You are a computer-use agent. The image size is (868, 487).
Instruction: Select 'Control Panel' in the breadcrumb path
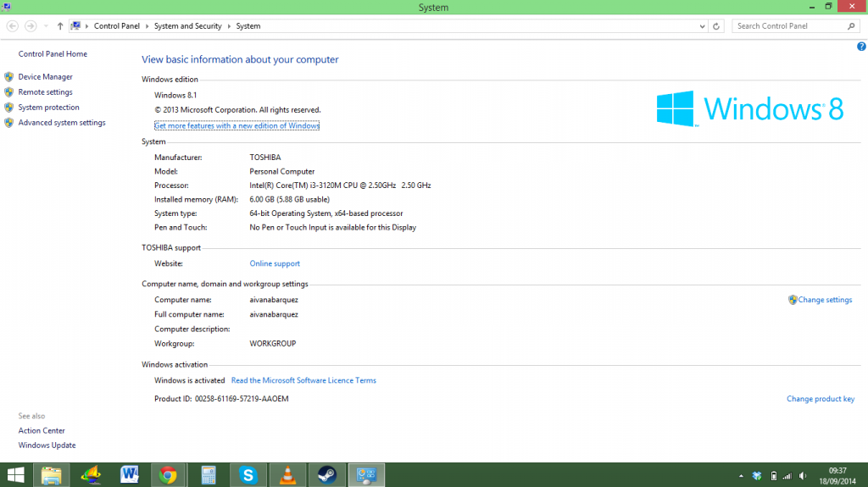pos(116,26)
